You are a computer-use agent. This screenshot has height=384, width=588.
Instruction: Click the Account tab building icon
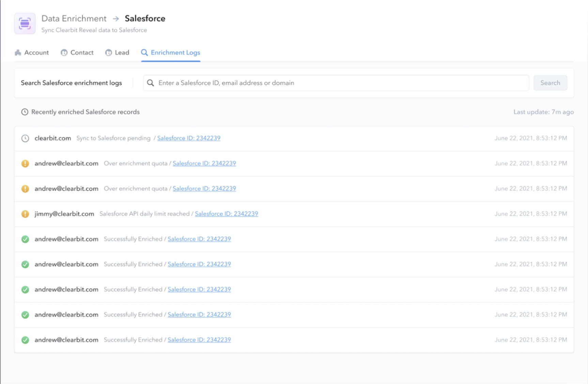[18, 52]
